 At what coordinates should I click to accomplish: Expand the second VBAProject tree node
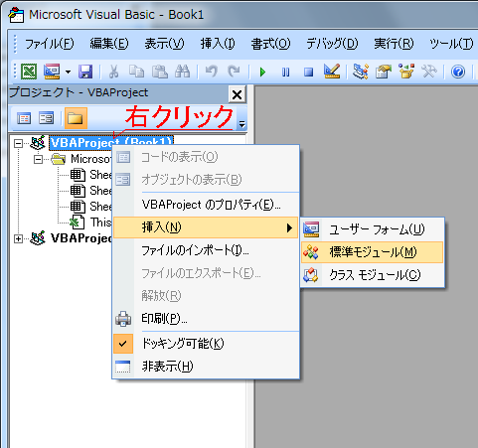pyautogui.click(x=19, y=238)
